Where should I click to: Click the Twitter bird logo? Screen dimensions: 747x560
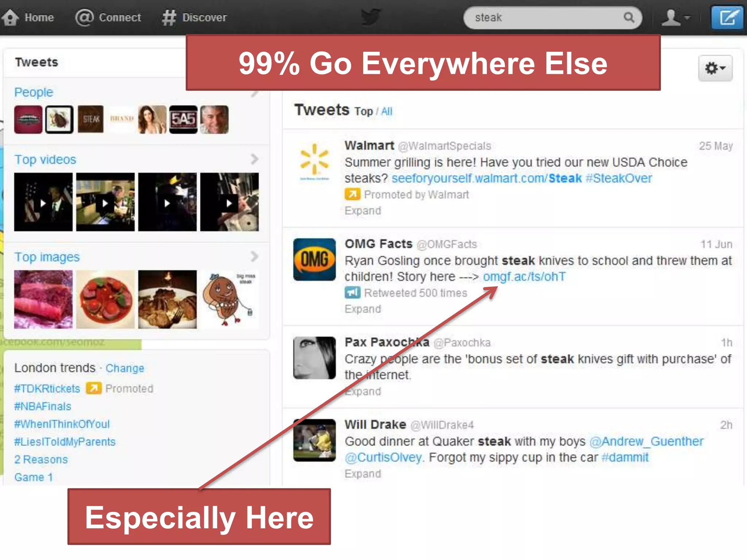(x=371, y=17)
